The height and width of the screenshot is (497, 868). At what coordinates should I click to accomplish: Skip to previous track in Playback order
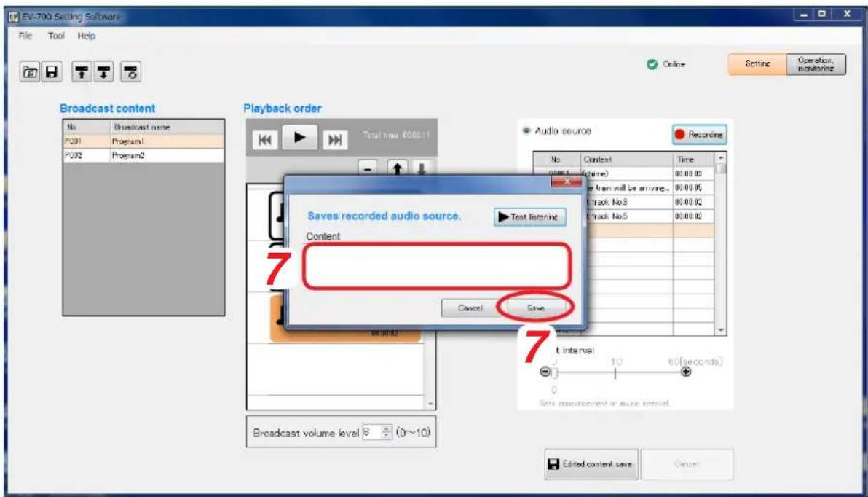click(x=265, y=140)
